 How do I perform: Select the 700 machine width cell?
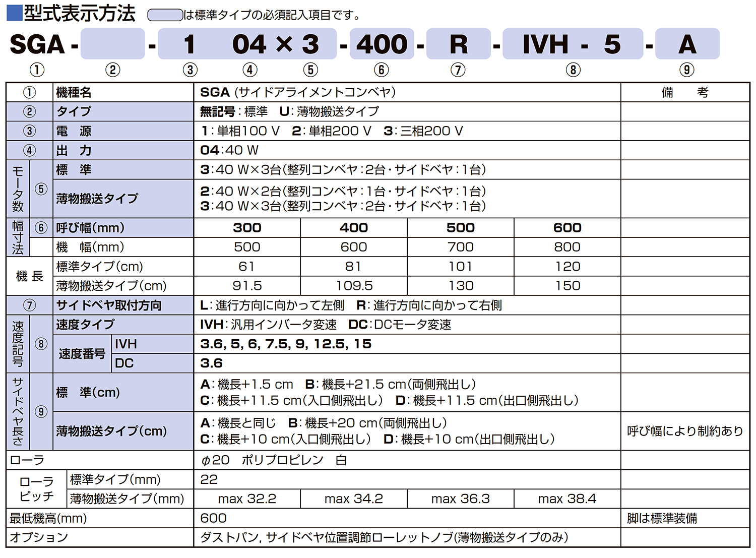tap(461, 247)
